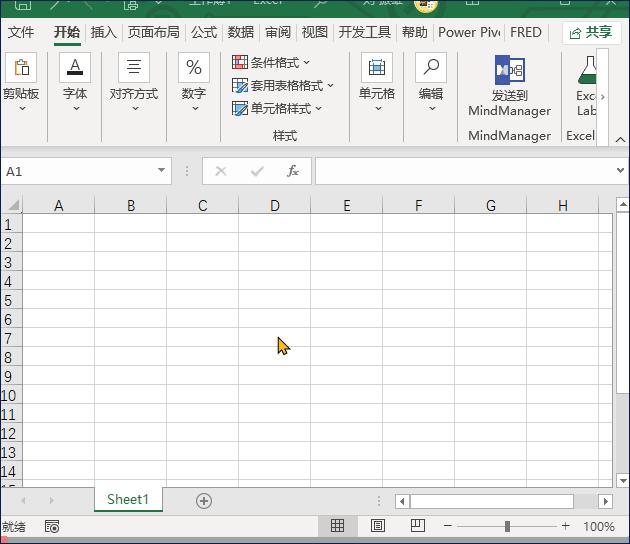This screenshot has height=544, width=630.
Task: Switch to Normal view icon
Action: [x=337, y=526]
